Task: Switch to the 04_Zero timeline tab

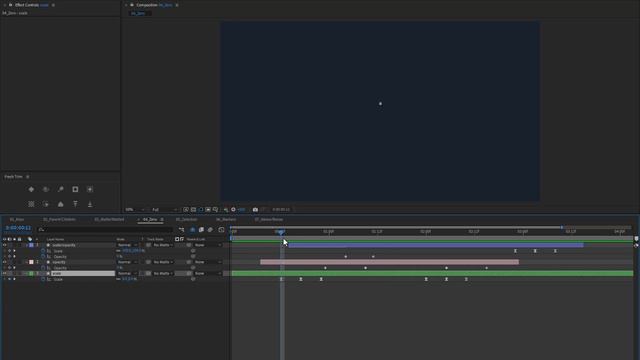Action: [x=150, y=220]
